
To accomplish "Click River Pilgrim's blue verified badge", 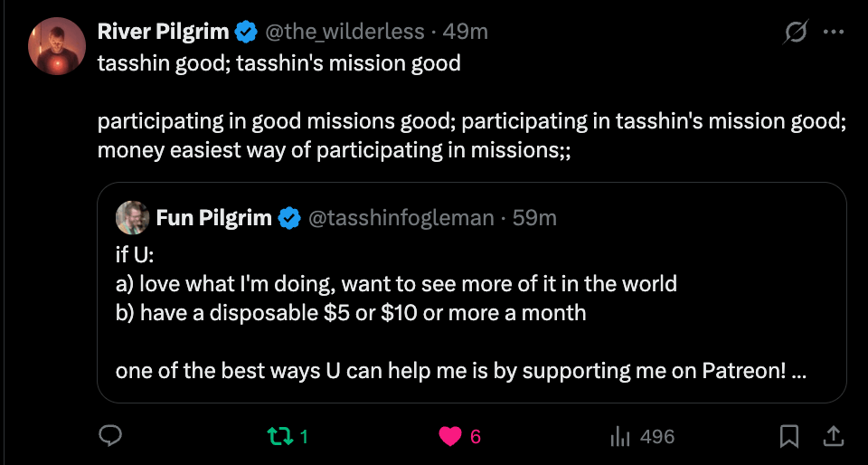I will [x=247, y=32].
